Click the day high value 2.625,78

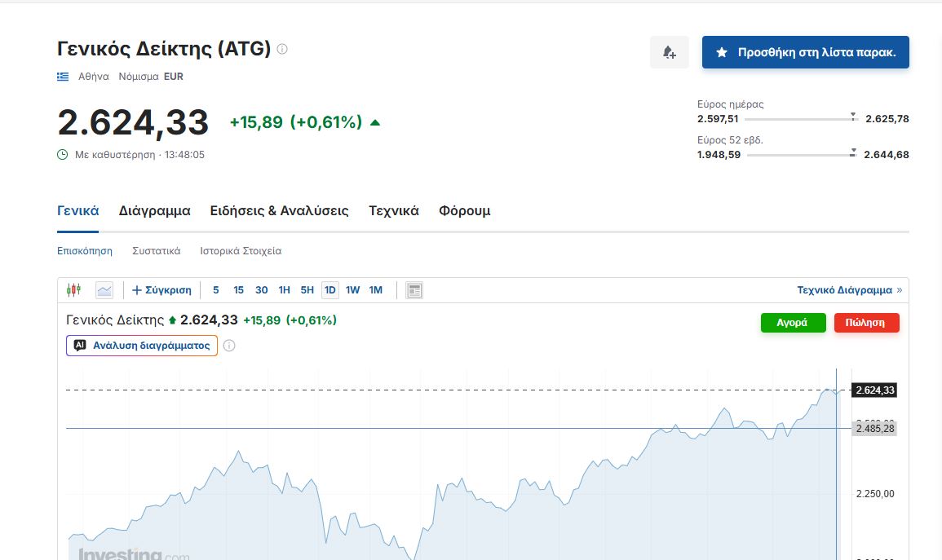[x=887, y=119]
